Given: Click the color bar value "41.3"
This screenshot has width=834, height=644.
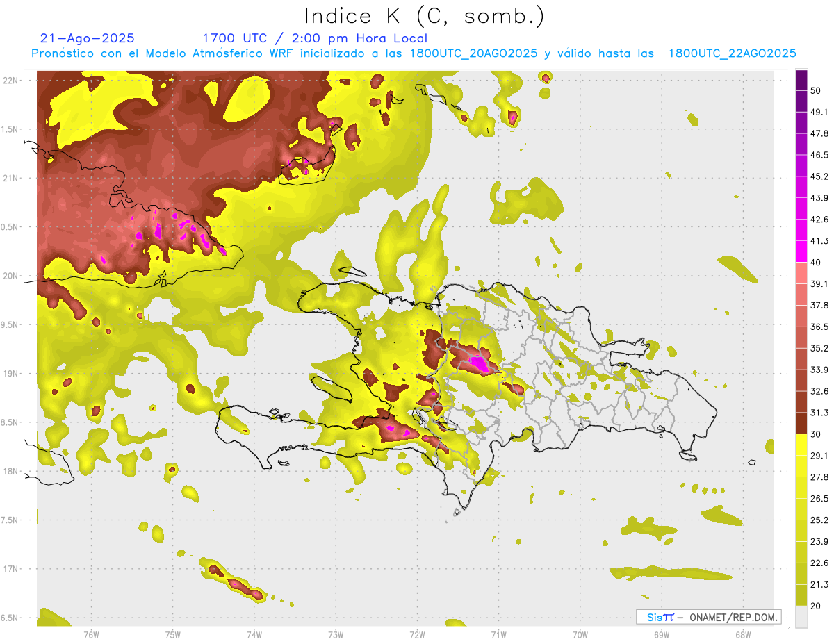Looking at the screenshot, I should coord(819,241).
